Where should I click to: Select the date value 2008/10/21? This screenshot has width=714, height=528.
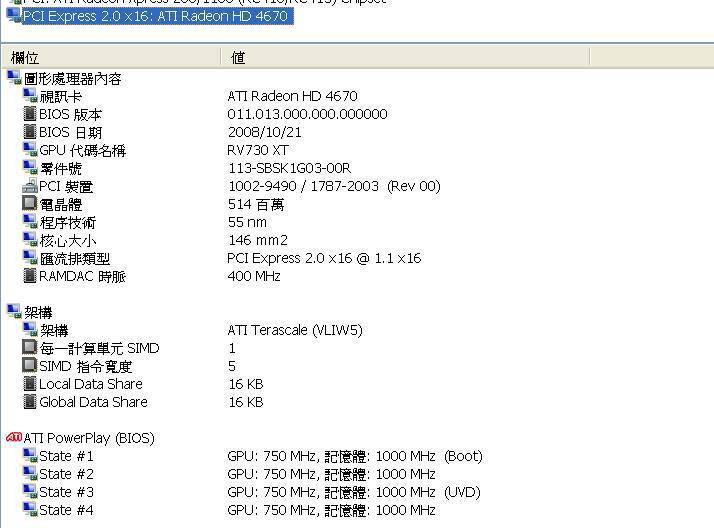coord(265,132)
